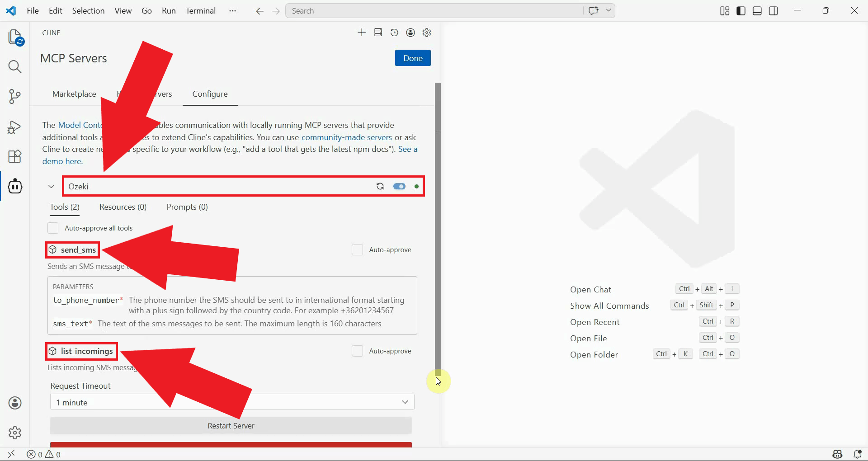Image resolution: width=868 pixels, height=461 pixels.
Task: Open the Terminal menu
Action: pyautogui.click(x=201, y=11)
